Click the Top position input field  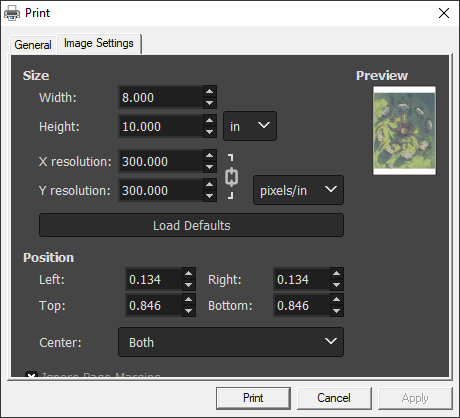coord(154,305)
